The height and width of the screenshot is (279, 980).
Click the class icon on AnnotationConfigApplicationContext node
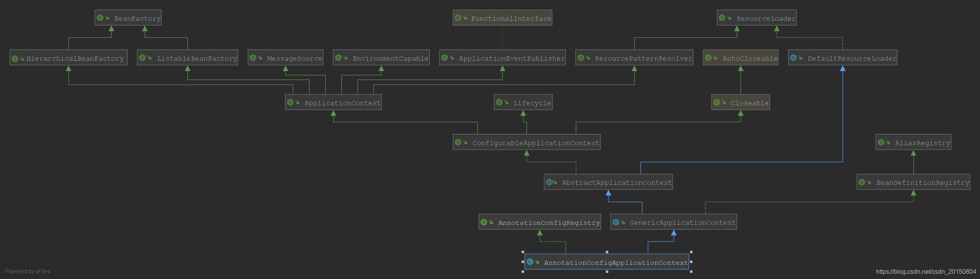click(x=530, y=262)
